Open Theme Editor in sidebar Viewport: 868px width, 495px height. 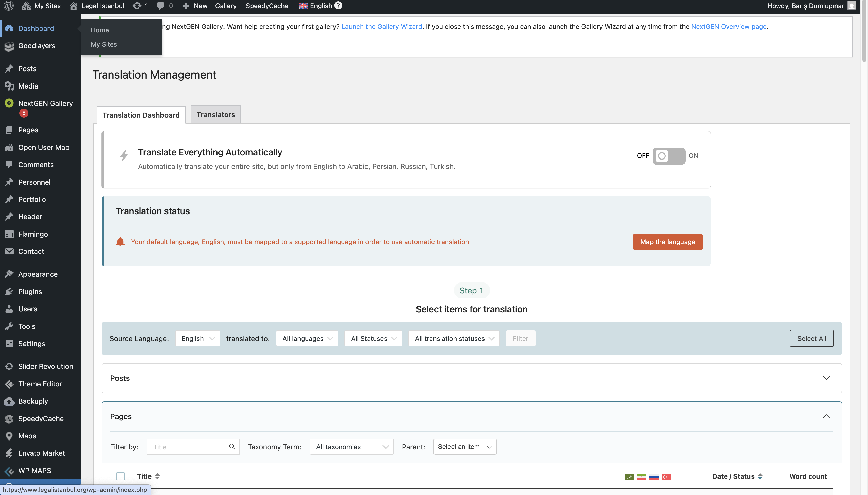tap(40, 384)
